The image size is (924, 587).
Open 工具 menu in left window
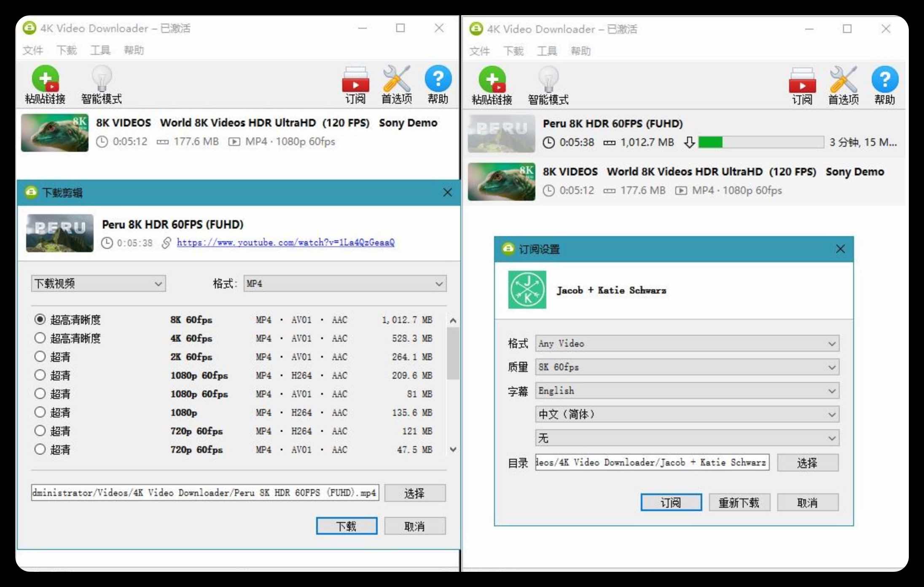100,51
